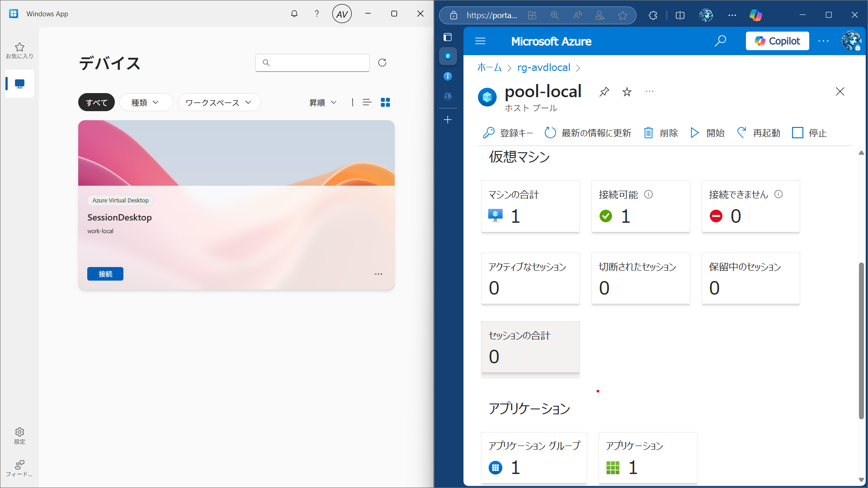Click the refresh devices icon
868x488 pixels.
click(x=382, y=62)
